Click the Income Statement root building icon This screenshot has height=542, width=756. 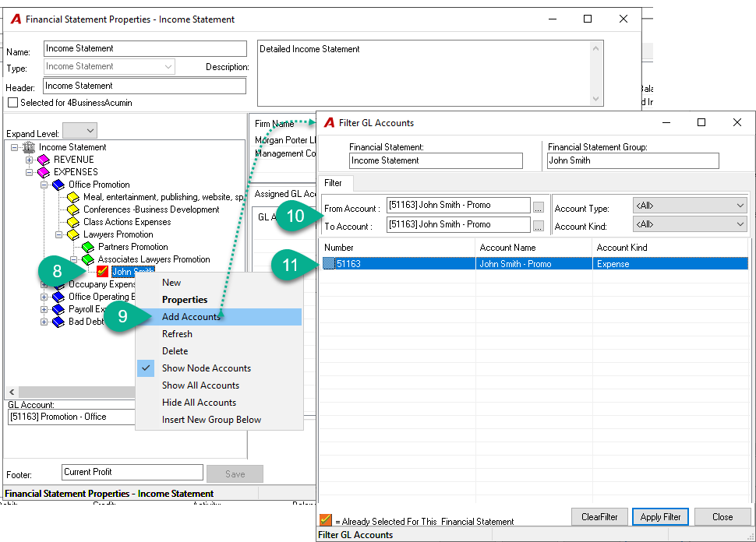(x=29, y=147)
